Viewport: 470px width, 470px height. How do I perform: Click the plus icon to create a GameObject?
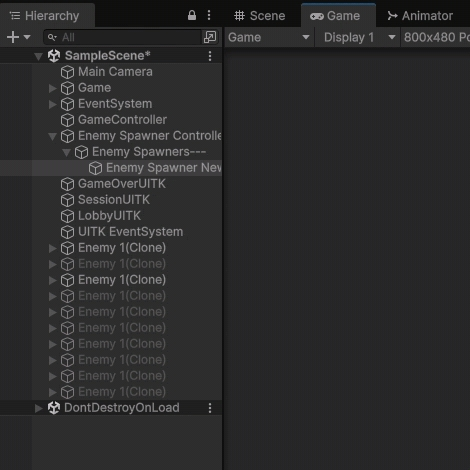13,37
